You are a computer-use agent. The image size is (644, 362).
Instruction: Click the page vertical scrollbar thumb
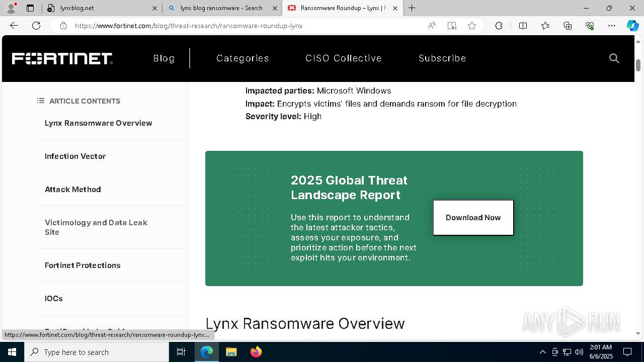(638, 65)
